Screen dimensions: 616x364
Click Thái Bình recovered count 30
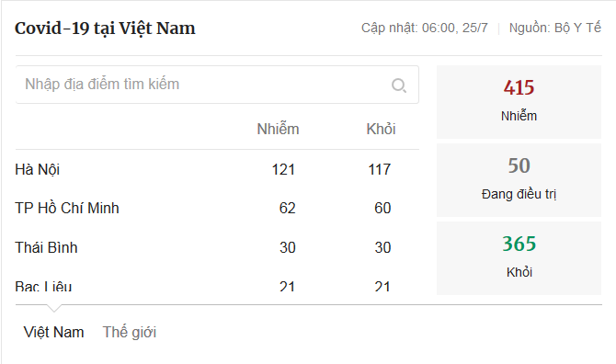(x=382, y=248)
